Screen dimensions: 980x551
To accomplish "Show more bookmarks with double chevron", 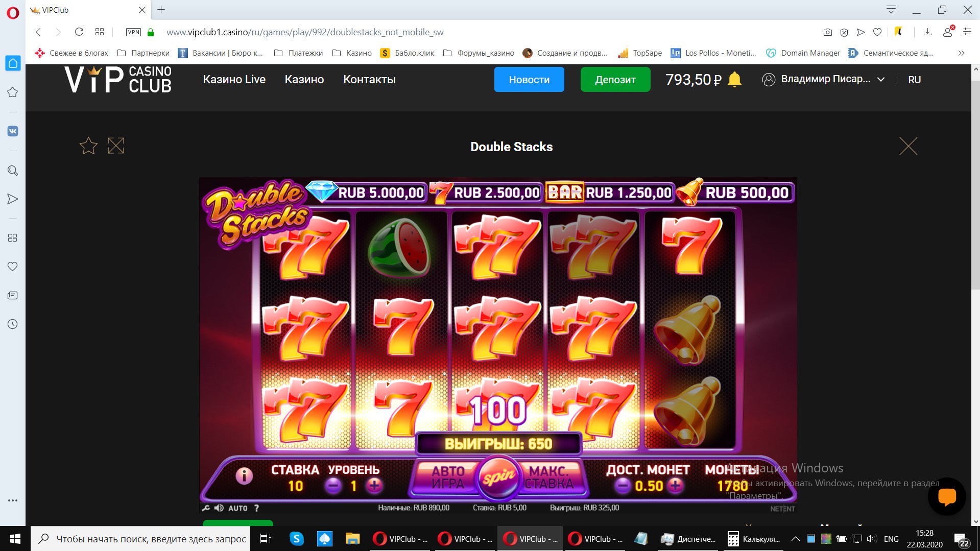I will pos(961,53).
